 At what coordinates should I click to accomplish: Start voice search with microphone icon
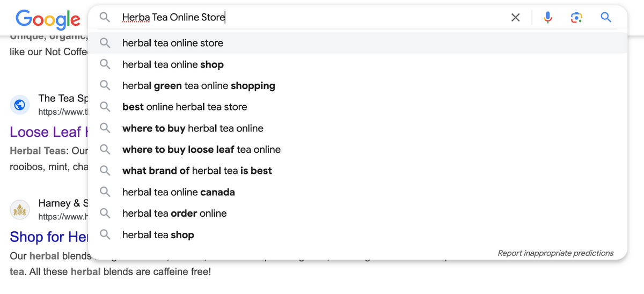[x=547, y=18]
